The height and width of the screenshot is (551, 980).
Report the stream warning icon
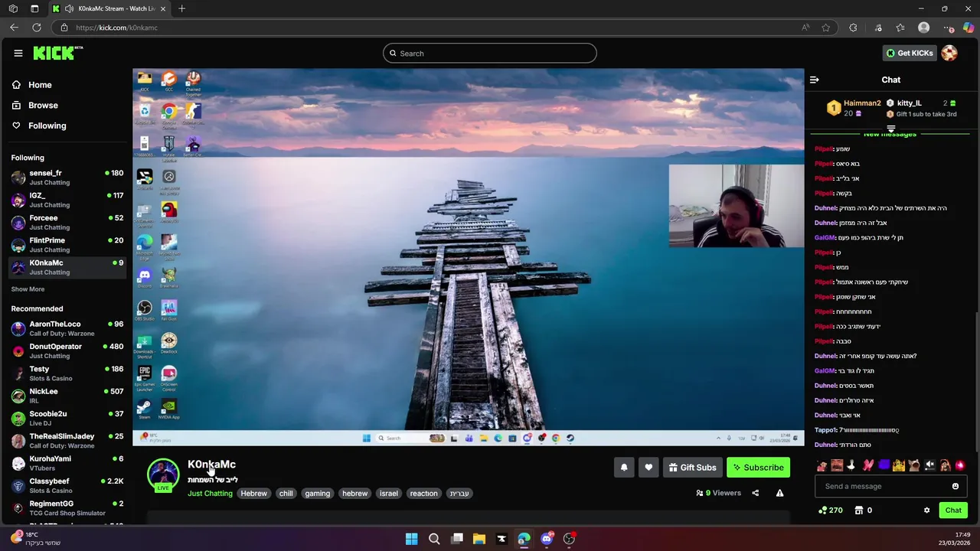(779, 493)
